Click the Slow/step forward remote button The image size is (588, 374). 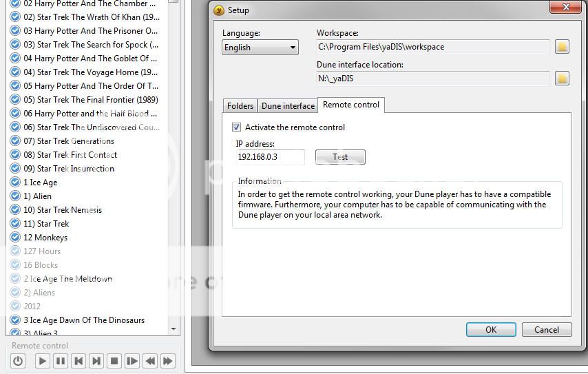[132, 361]
